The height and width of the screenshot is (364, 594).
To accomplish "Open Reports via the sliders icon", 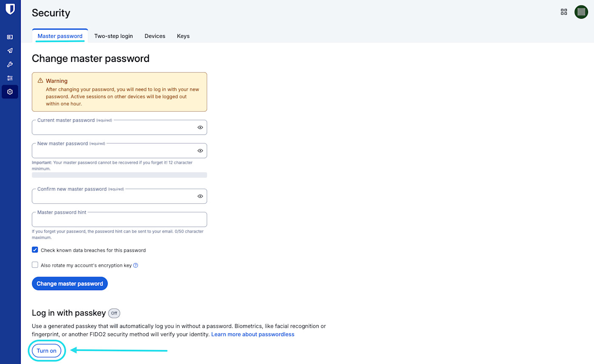I will [x=10, y=78].
